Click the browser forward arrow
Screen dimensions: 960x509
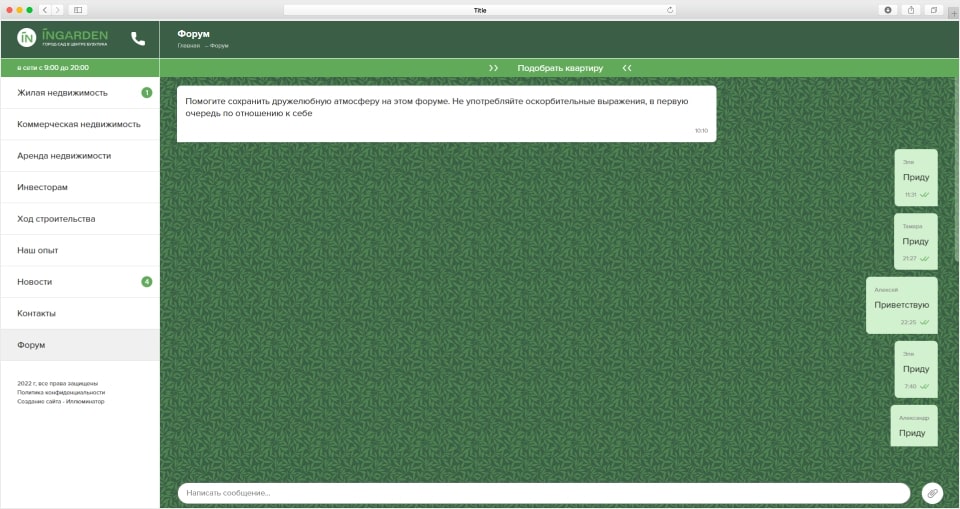pos(57,10)
